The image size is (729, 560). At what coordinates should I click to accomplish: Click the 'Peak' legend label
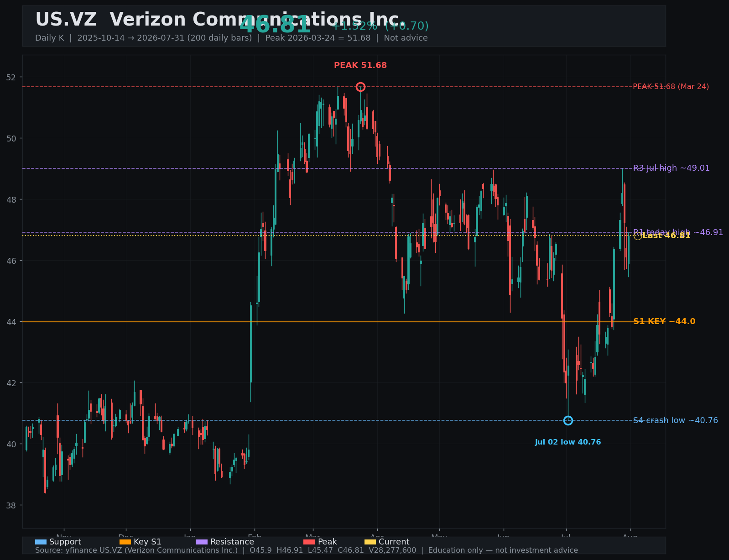coord(327,542)
